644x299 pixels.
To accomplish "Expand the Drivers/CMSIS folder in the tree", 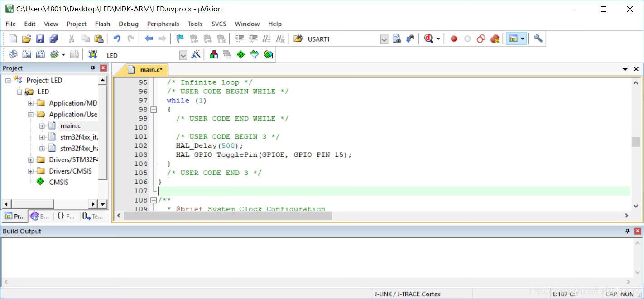I will point(31,171).
